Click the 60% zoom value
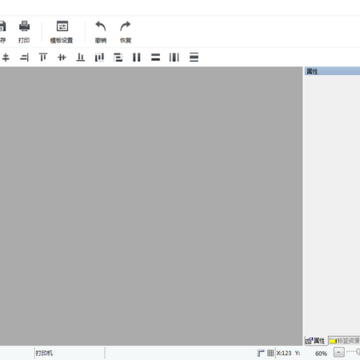The height and width of the screenshot is (360, 360). pyautogui.click(x=321, y=353)
